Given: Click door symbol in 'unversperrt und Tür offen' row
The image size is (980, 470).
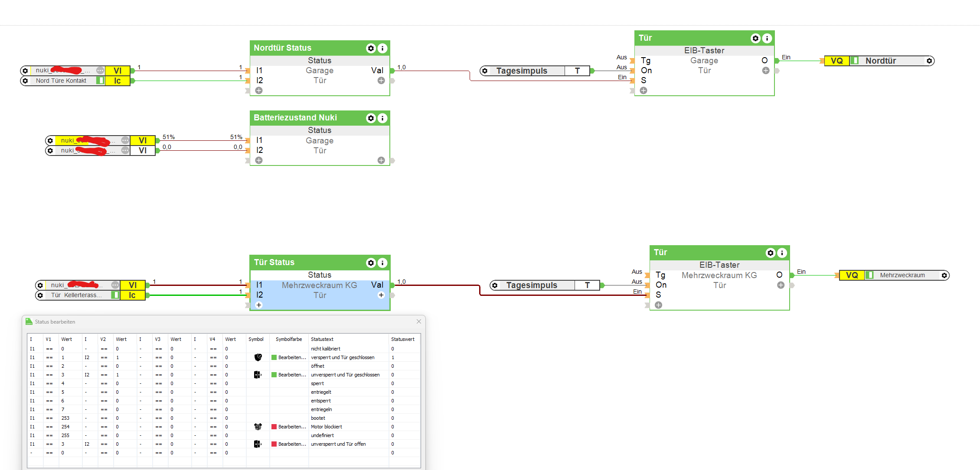Looking at the screenshot, I should 258,444.
